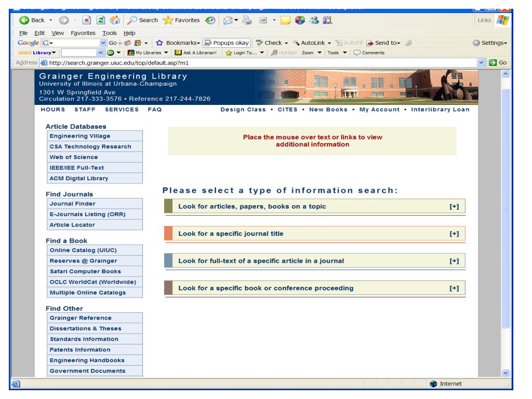Toggle the Popups okay blocker button
Viewport: 532px width, 399px height.
(x=227, y=43)
